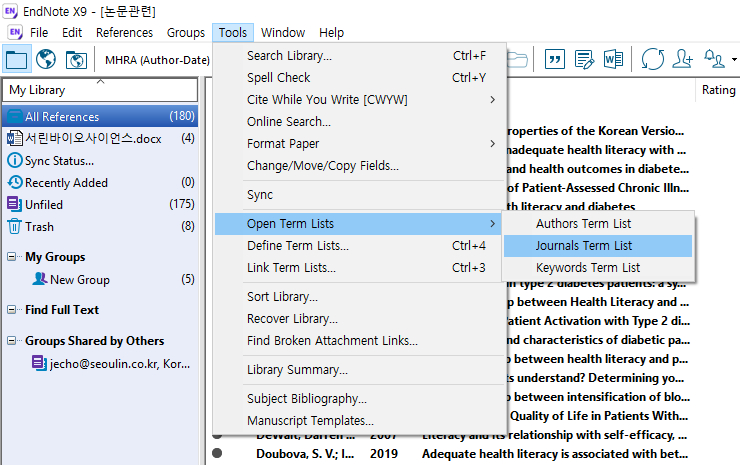
Task: Click the EndNote icon beside File menu
Action: pyautogui.click(x=15, y=32)
